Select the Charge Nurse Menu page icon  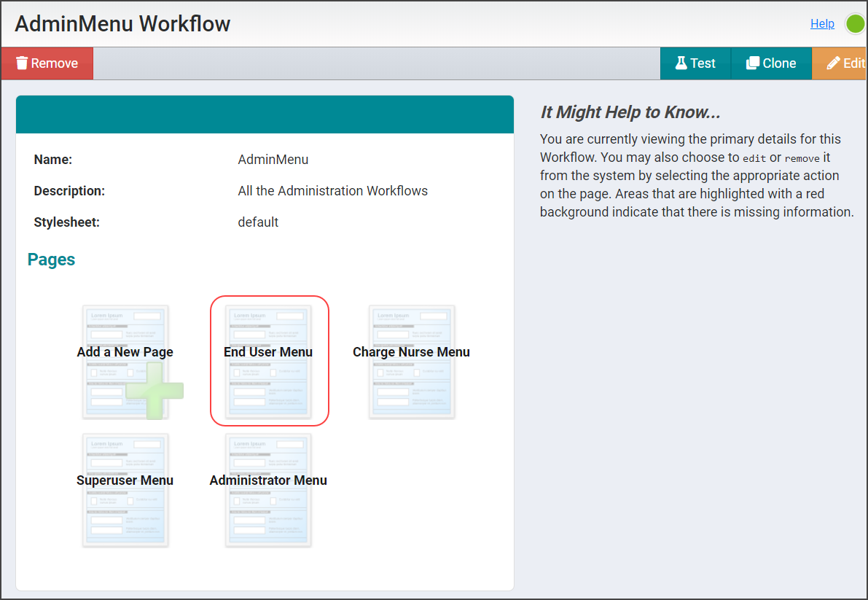tap(412, 362)
